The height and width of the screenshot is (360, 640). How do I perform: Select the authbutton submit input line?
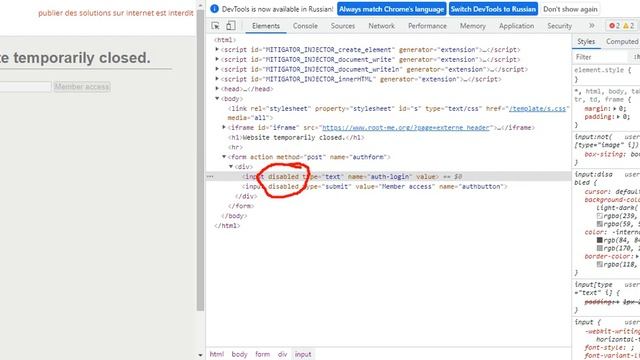(374, 187)
